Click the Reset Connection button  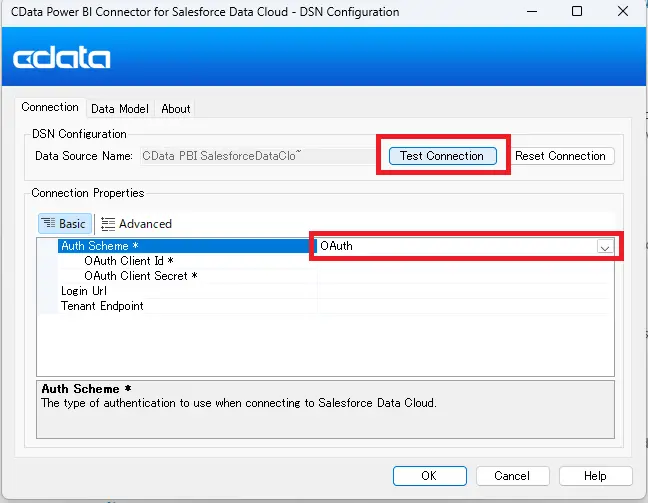tap(561, 156)
